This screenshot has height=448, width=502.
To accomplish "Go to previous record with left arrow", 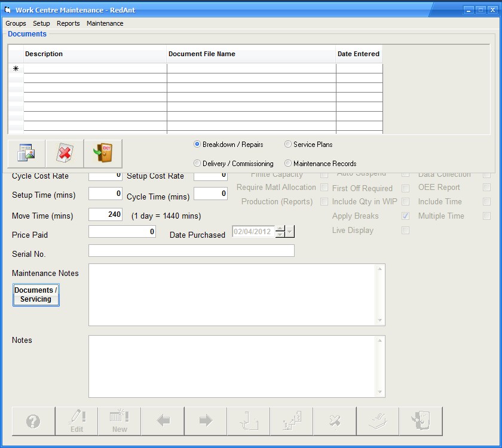I will coord(163,421).
